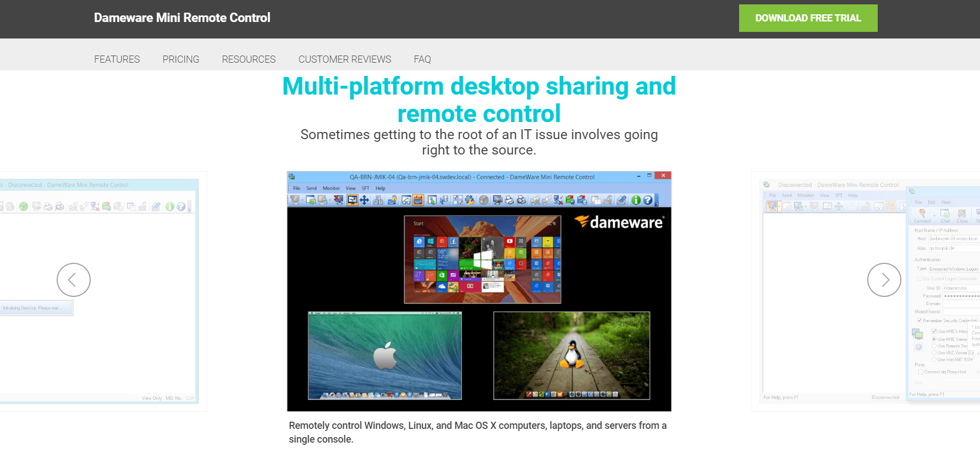This screenshot has height=469, width=980.
Task: Click the Connect icon in right slide dialog
Action: tap(922, 216)
